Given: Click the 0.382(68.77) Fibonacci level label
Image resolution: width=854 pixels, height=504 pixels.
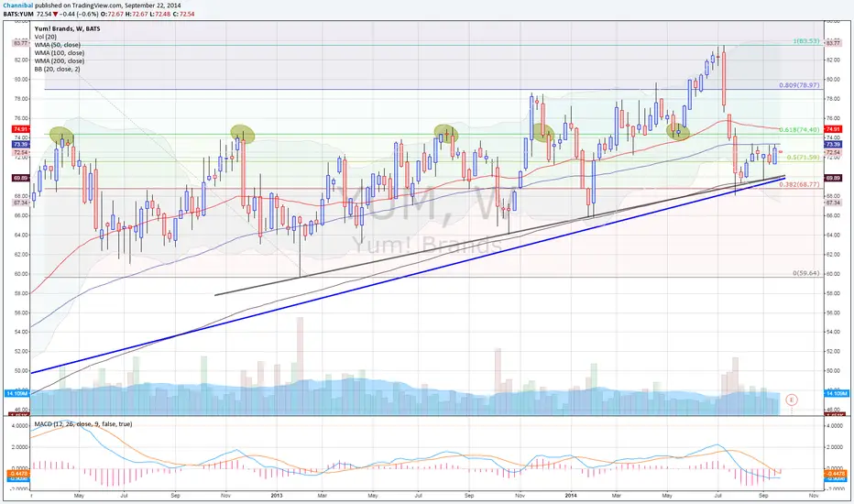Looking at the screenshot, I should click(x=799, y=185).
